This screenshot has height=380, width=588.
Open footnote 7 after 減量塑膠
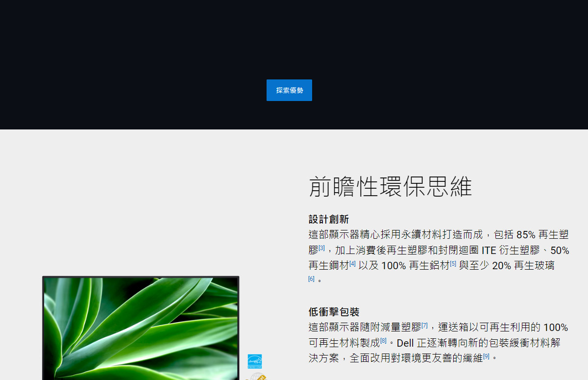tap(424, 326)
